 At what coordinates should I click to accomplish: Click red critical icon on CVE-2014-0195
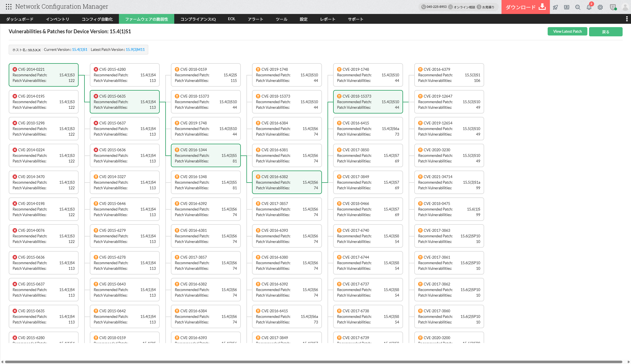15,96
